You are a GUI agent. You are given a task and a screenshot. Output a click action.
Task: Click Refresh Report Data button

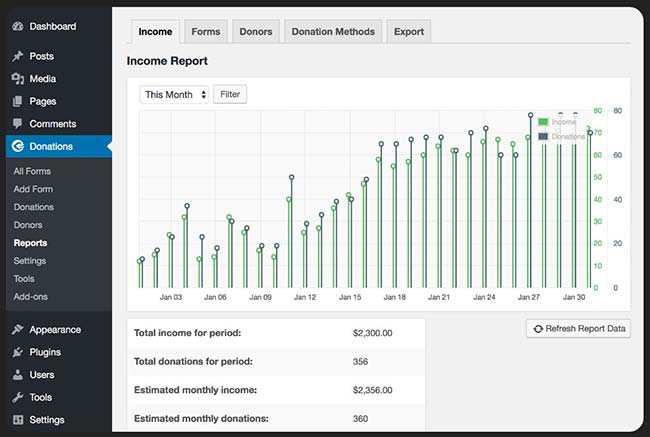coord(579,329)
